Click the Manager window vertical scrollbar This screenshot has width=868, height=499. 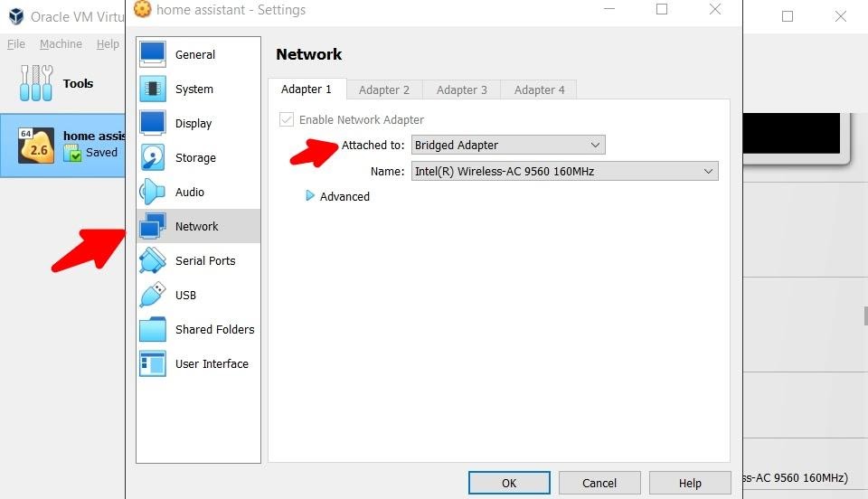pos(865,315)
